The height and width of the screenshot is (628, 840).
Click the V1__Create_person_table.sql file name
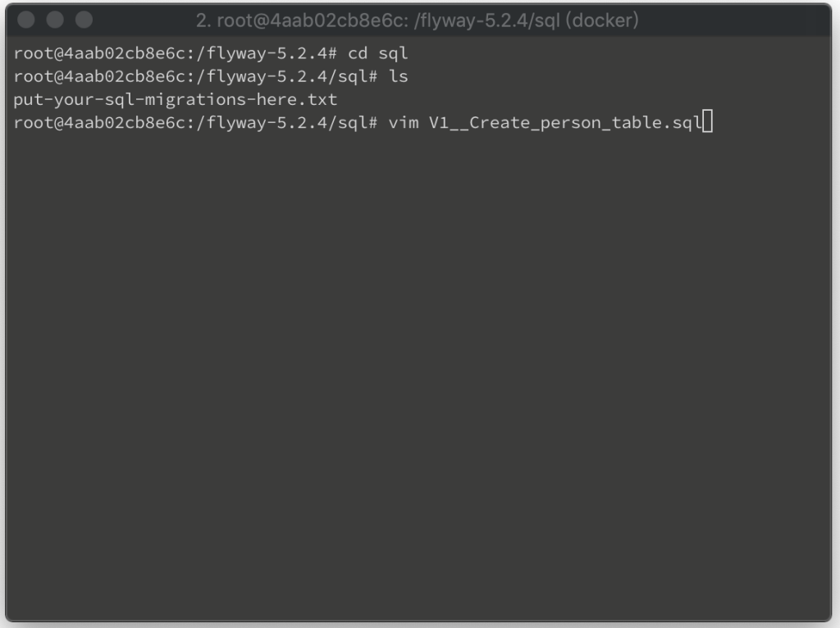point(565,123)
